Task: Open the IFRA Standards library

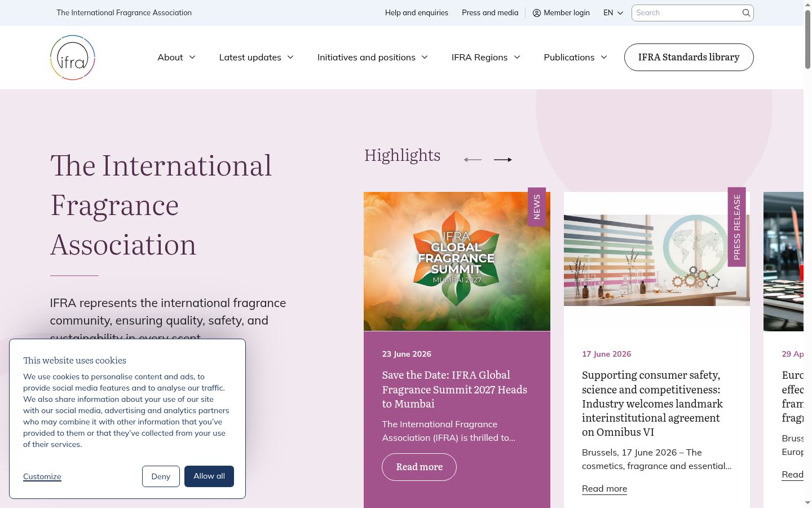Action: [x=689, y=58]
